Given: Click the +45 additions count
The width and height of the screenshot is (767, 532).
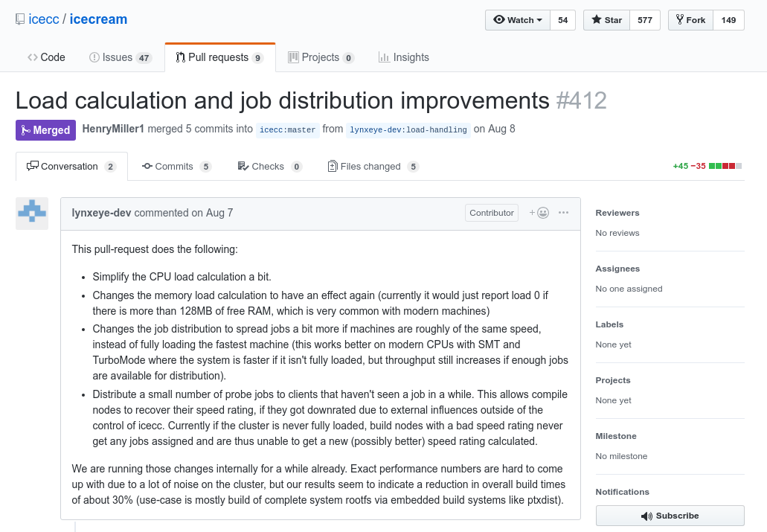Looking at the screenshot, I should [x=681, y=166].
